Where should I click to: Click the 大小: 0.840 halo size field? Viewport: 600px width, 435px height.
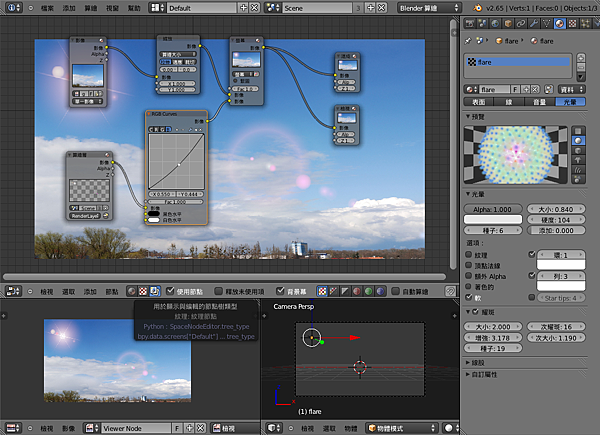pyautogui.click(x=556, y=209)
